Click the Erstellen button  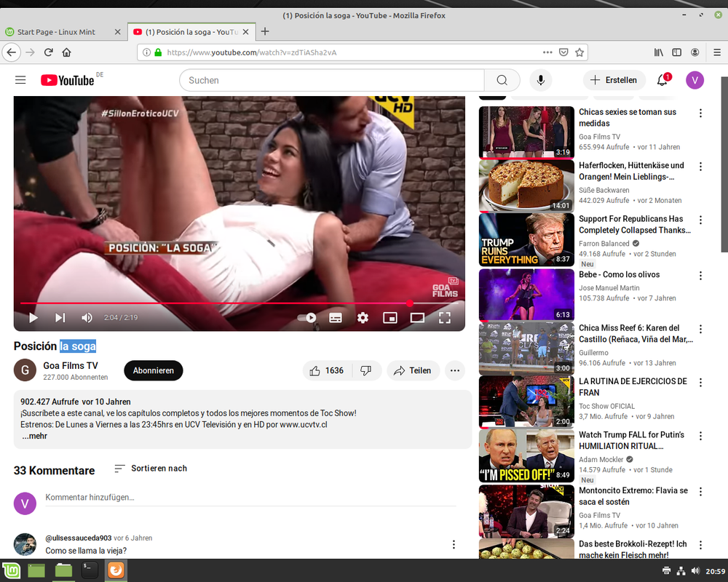[614, 80]
